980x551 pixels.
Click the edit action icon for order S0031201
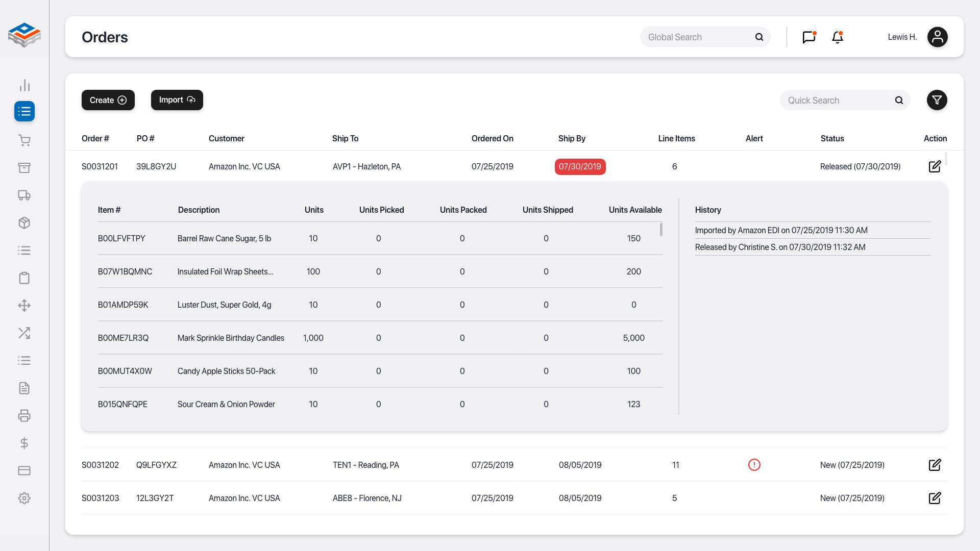point(935,166)
